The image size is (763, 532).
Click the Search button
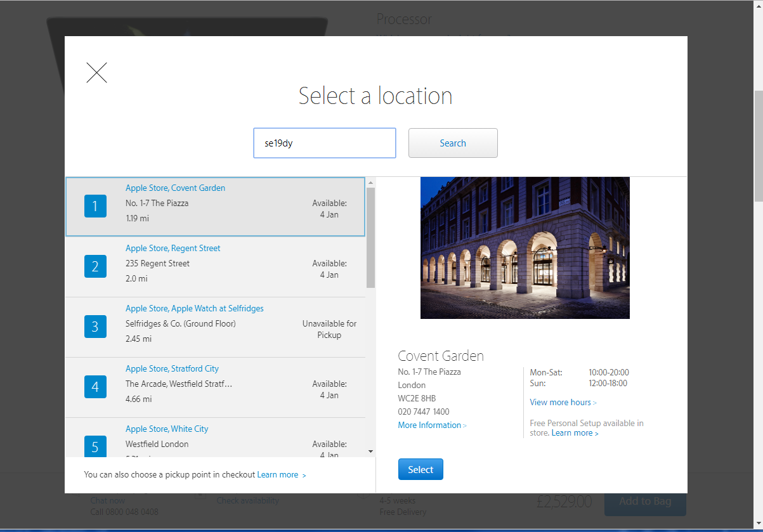[x=453, y=143]
